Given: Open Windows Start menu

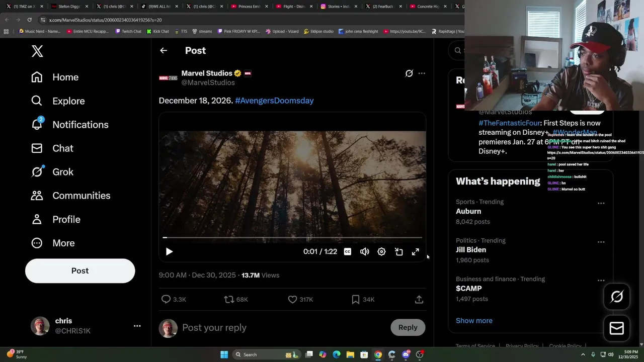Looking at the screenshot, I should [224, 354].
